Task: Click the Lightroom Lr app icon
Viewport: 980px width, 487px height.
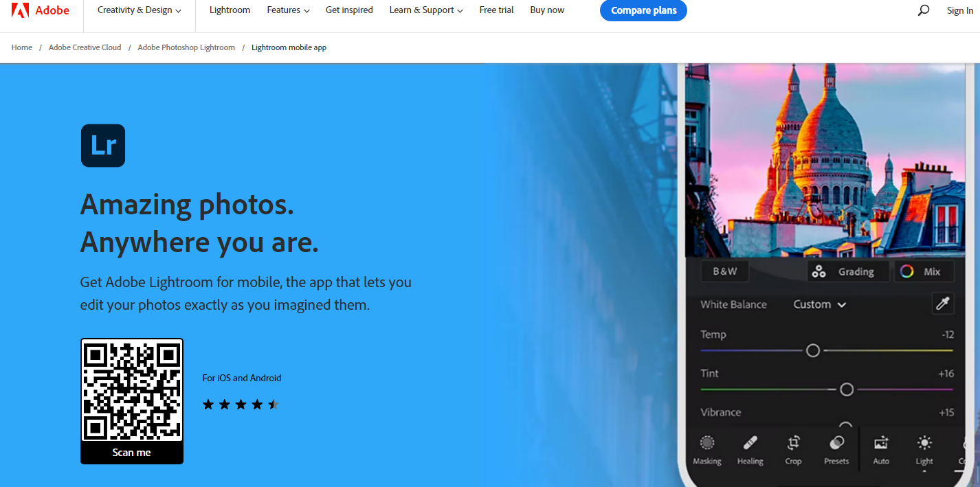Action: [x=103, y=146]
